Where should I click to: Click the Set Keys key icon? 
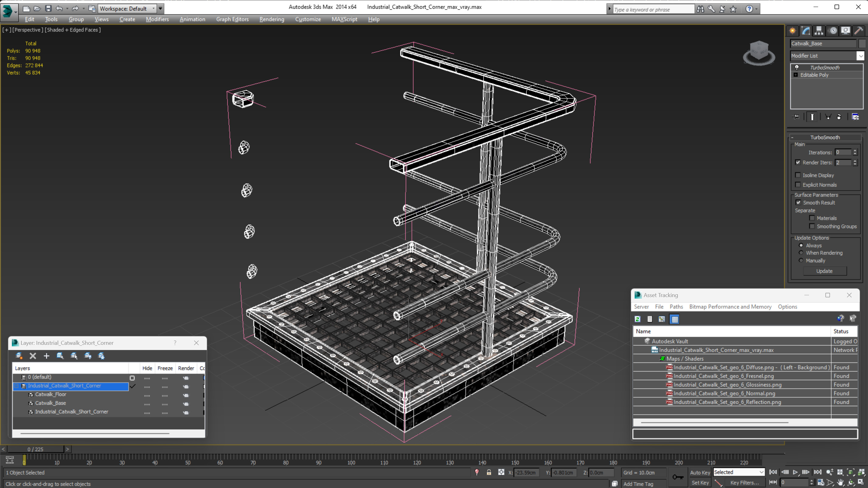pos(678,477)
